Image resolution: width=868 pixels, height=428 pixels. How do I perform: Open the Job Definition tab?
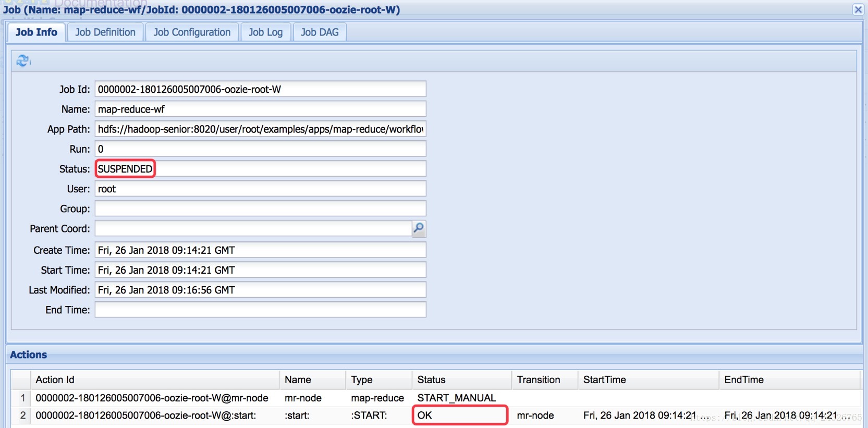(105, 32)
